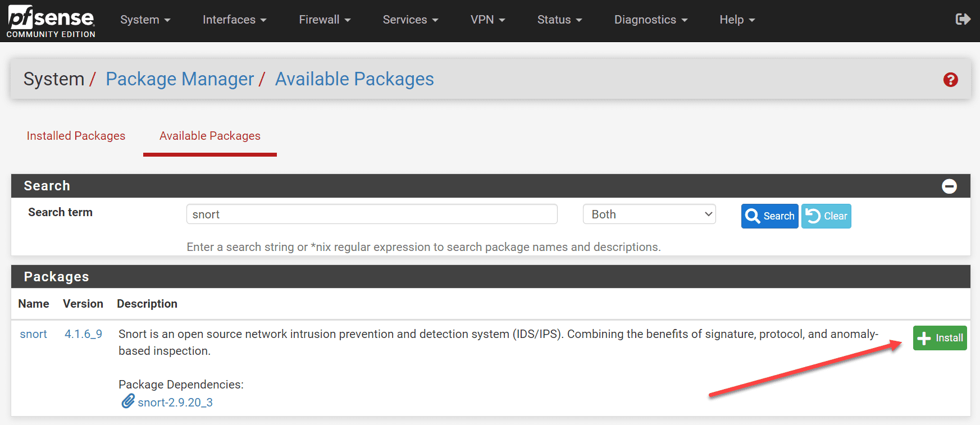Image resolution: width=980 pixels, height=425 pixels.
Task: Open the red help question mark icon
Action: pyautogui.click(x=950, y=80)
